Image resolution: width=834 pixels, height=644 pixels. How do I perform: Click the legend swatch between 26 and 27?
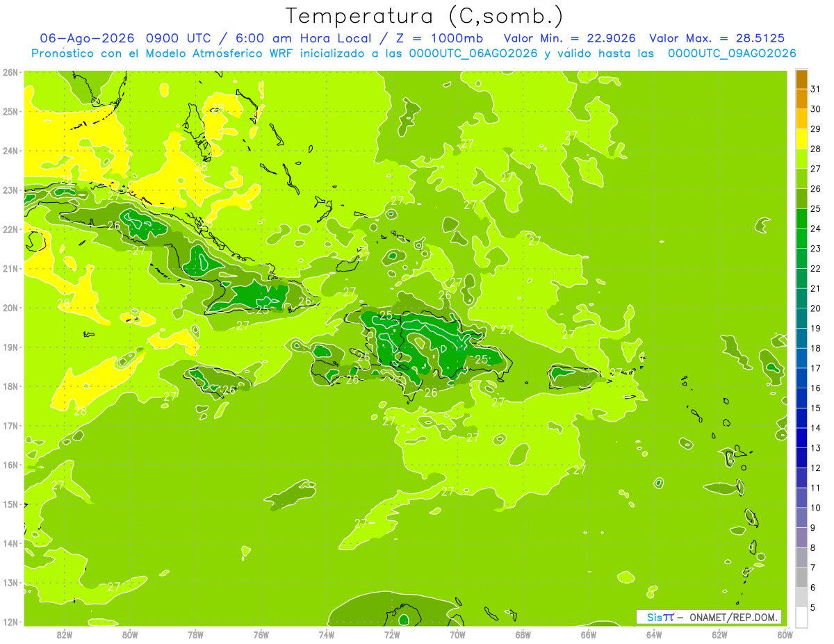(801, 179)
